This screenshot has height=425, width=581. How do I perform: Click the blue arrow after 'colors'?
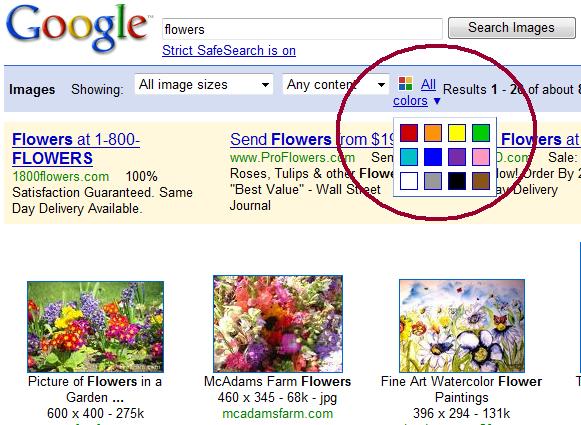point(437,101)
